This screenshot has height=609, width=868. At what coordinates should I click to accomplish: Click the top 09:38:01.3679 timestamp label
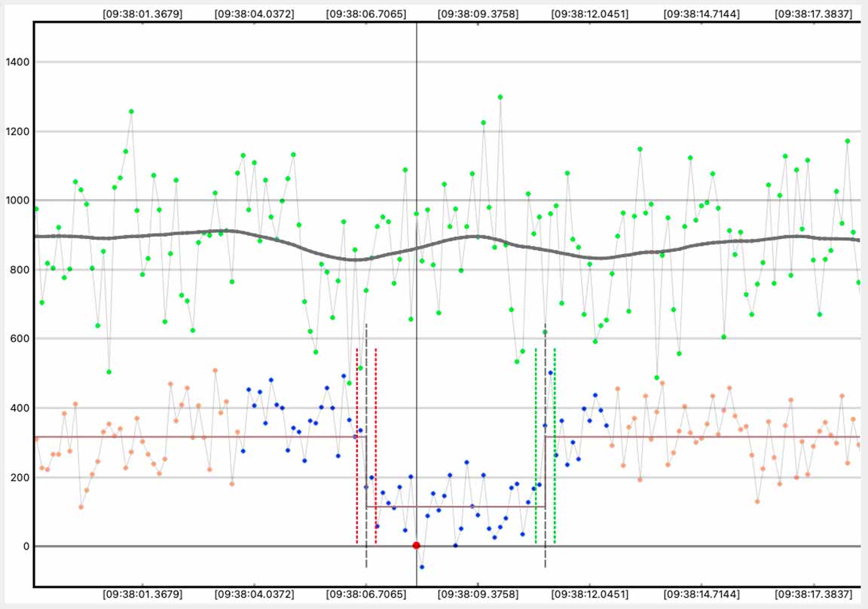click(x=142, y=14)
